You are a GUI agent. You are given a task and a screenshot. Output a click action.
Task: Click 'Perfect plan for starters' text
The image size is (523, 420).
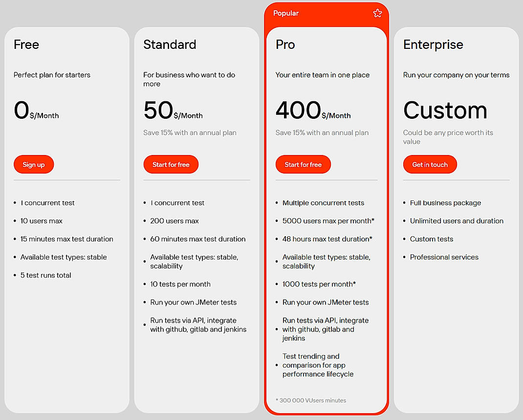tap(52, 75)
